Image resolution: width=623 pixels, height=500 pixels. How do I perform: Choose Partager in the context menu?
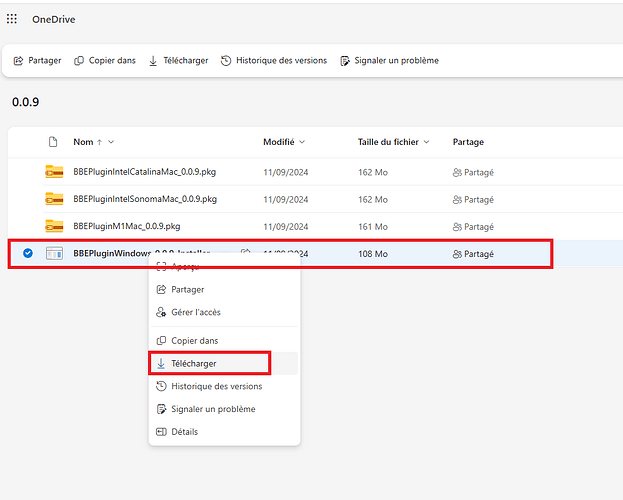pyautogui.click(x=224, y=289)
